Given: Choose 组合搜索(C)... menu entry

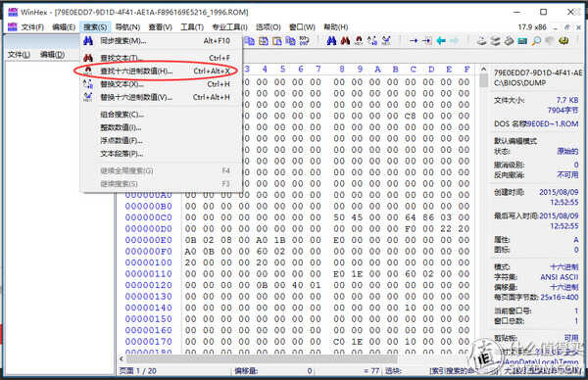Looking at the screenshot, I should coord(161,115).
